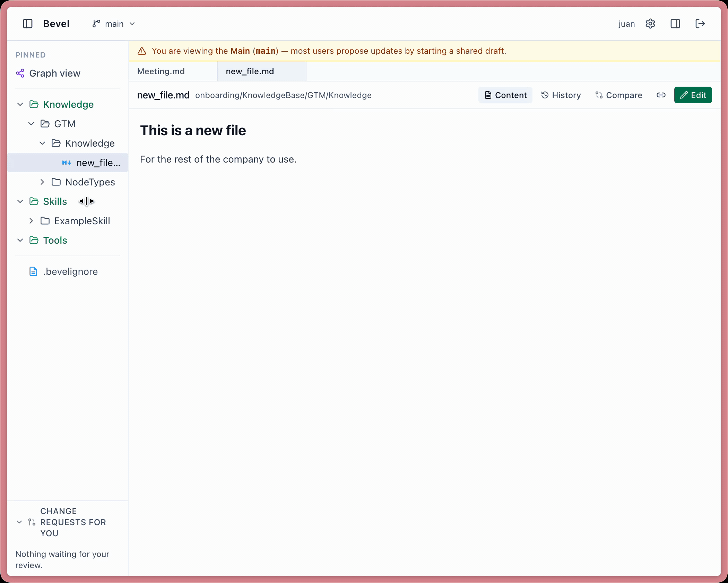This screenshot has width=728, height=583.
Task: Click the 'This is a new file' heading
Action: click(193, 131)
